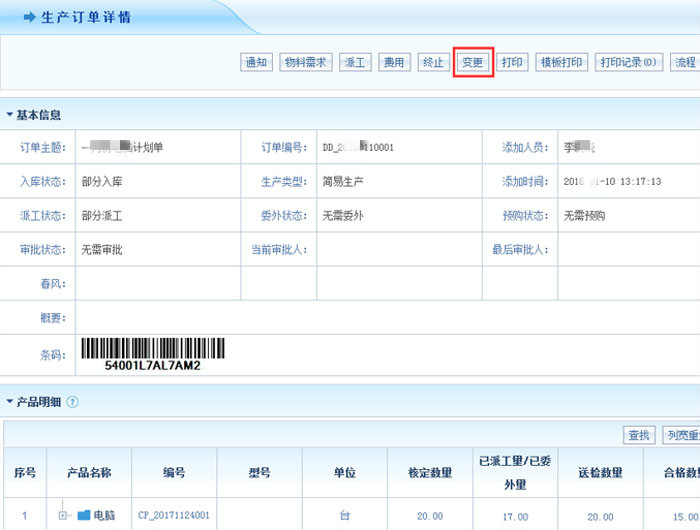Click the 核定数量 column header
This screenshot has width=700, height=530.
[x=430, y=473]
